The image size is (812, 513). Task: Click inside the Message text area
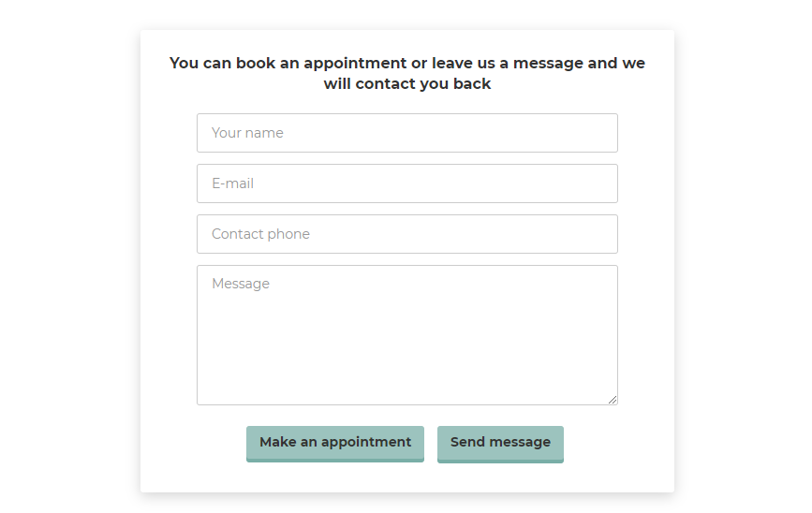pyautogui.click(x=407, y=335)
